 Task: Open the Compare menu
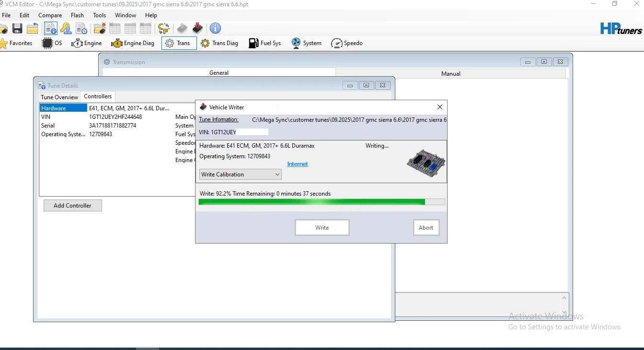50,15
